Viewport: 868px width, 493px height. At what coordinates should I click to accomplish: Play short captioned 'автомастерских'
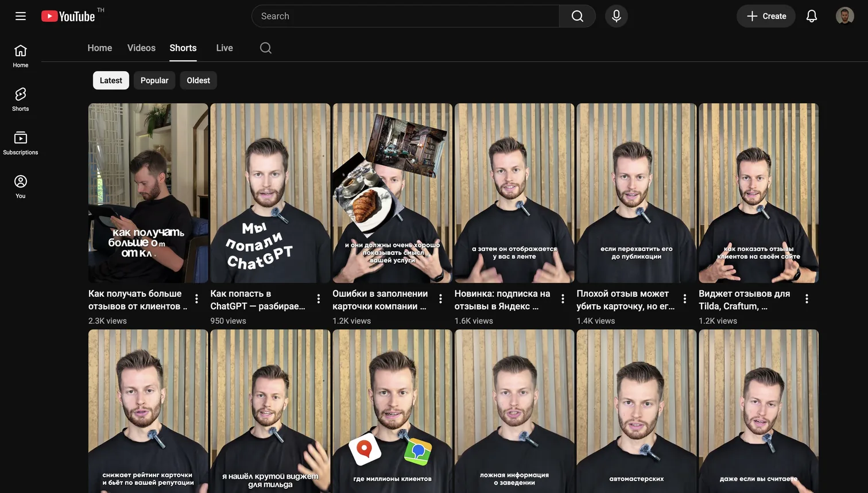click(x=637, y=411)
